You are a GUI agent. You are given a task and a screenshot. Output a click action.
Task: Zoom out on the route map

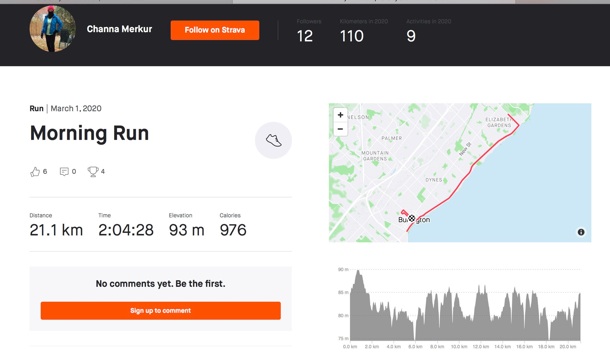(x=340, y=129)
